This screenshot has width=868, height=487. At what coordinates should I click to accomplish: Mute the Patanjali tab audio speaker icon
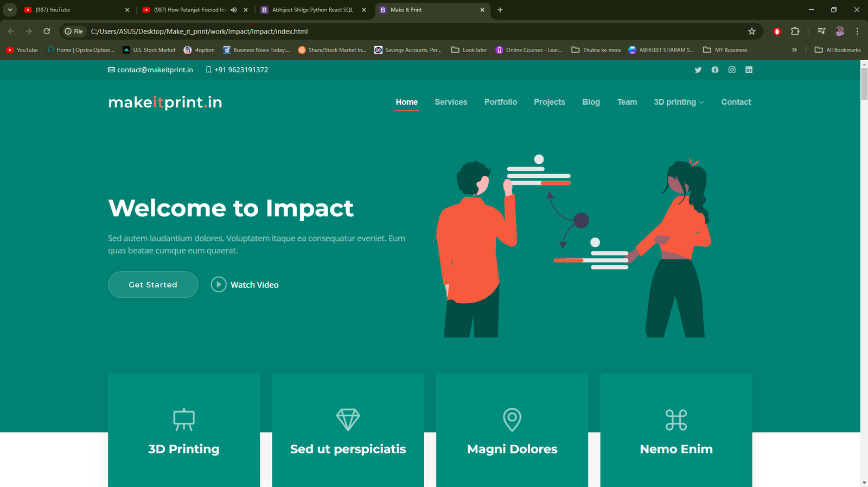pos(234,10)
